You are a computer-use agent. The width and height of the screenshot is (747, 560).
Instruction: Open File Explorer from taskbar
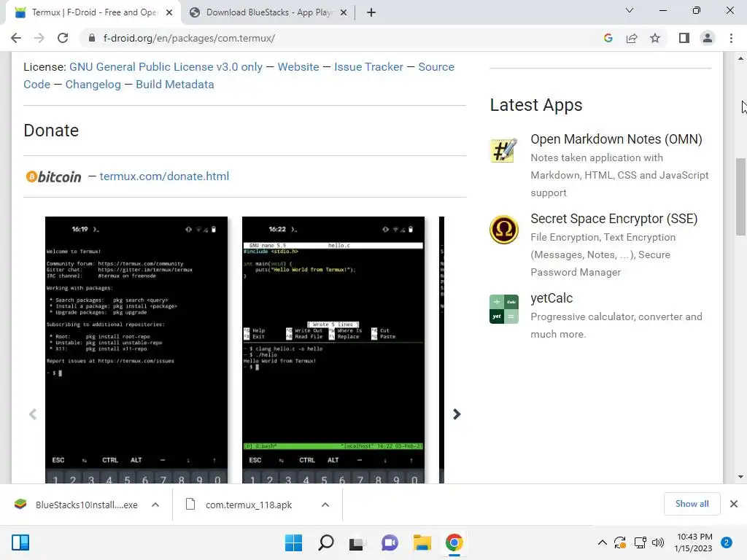pyautogui.click(x=422, y=542)
